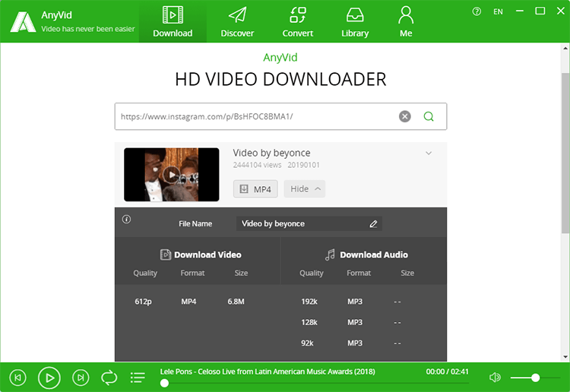Change the EN language setting
Image resolution: width=570 pixels, height=392 pixels.
pyautogui.click(x=498, y=11)
